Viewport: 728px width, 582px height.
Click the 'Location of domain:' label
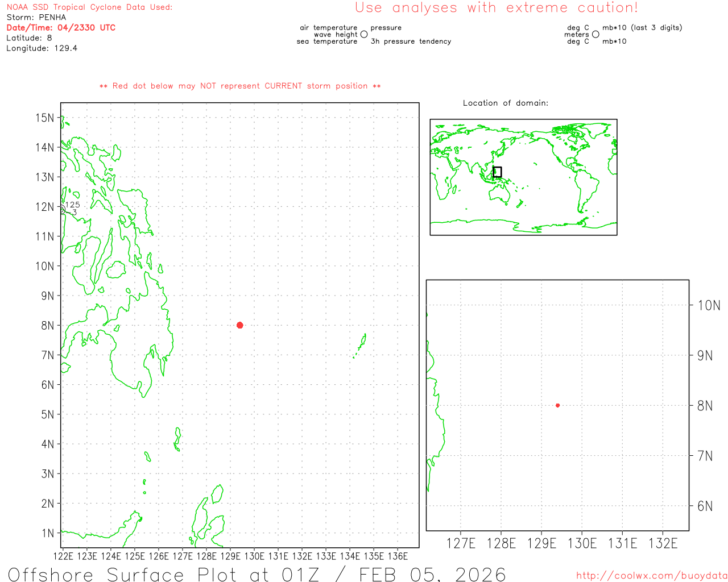(x=505, y=103)
